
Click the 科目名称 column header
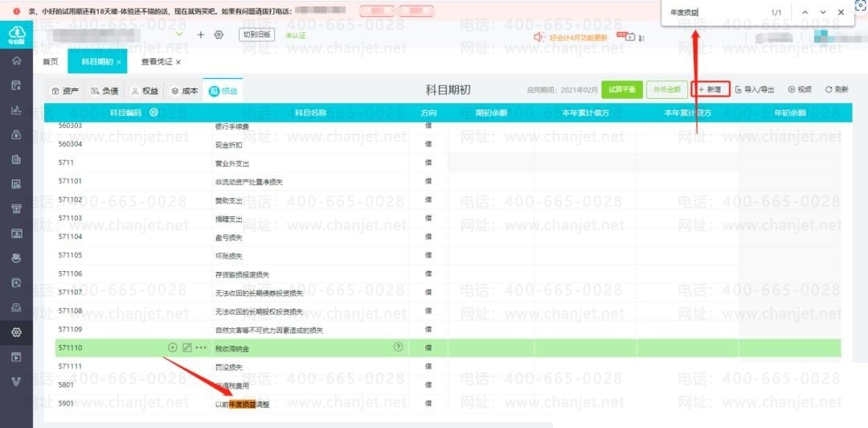pyautogui.click(x=310, y=113)
